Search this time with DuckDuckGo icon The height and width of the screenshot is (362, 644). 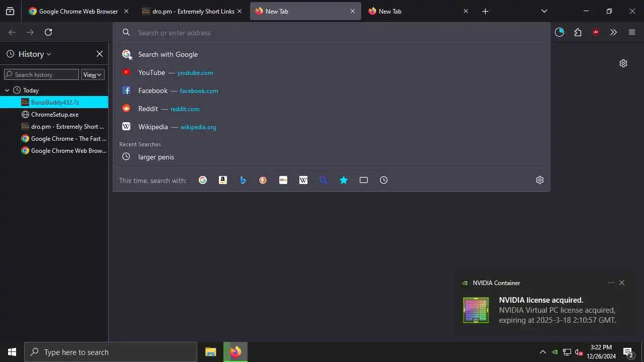263,180
